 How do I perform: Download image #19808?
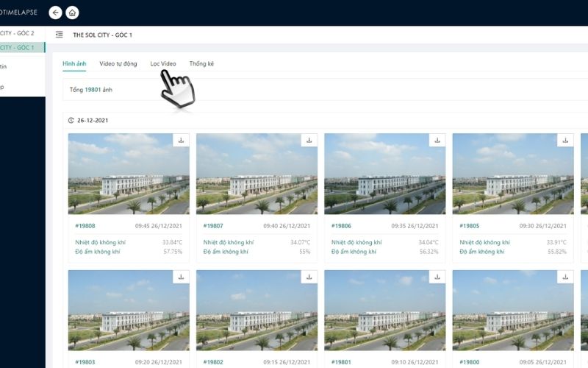[x=181, y=140]
